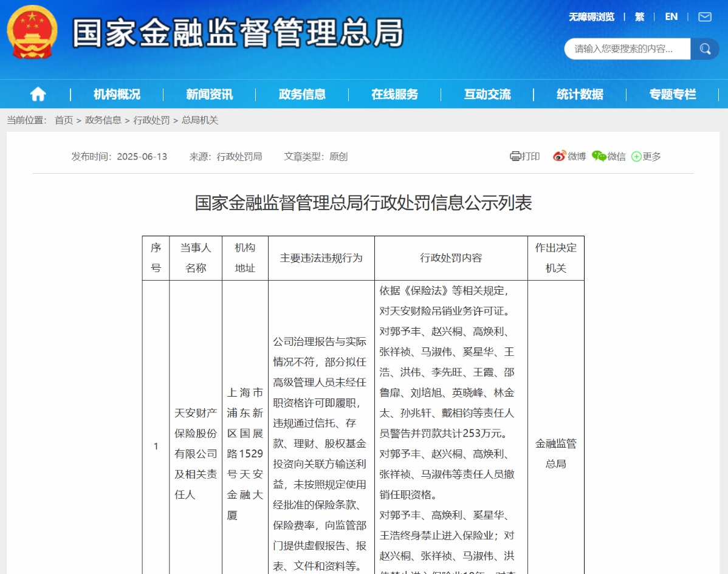Open the 新闻资讯 menu
728x574 pixels.
[209, 94]
